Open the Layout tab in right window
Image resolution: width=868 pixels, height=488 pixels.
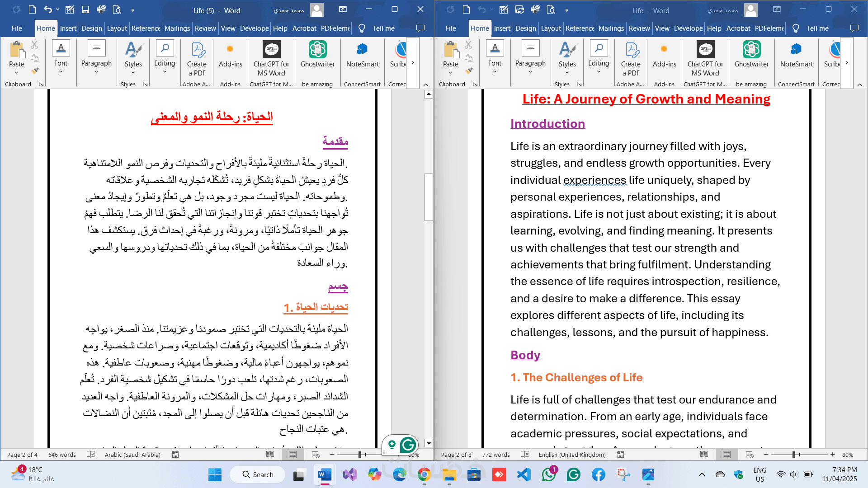tap(551, 28)
